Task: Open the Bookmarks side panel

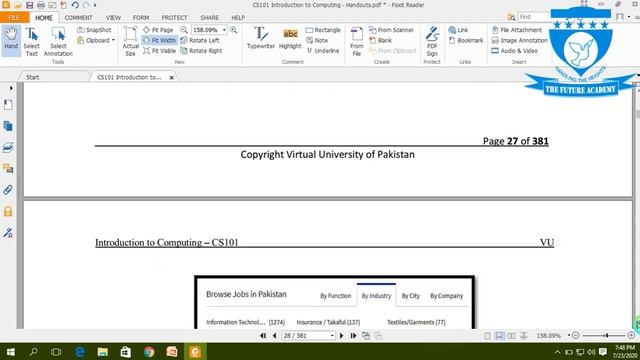Action: [x=8, y=104]
